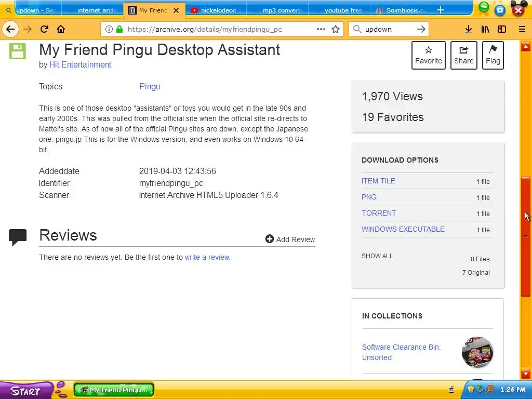Click the red vertical scrollbar thumb

click(526, 236)
